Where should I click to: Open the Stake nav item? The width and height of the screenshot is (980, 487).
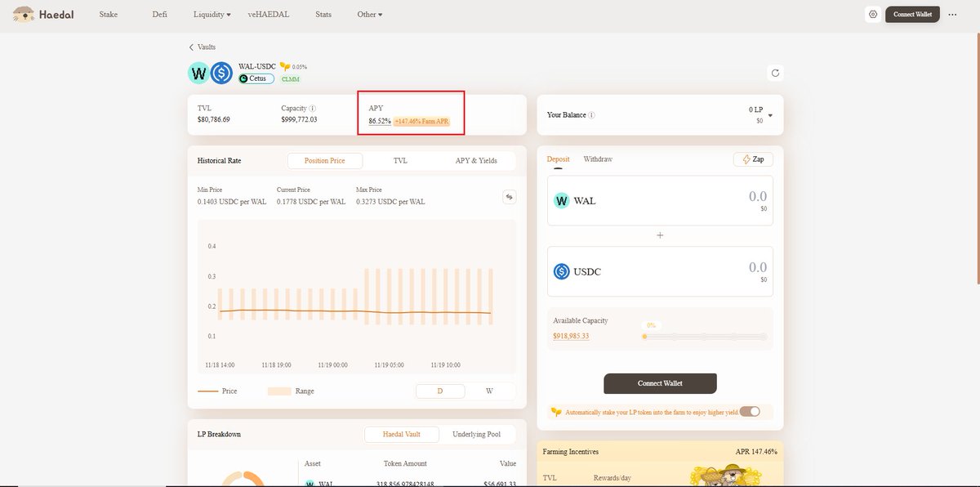[x=109, y=15]
